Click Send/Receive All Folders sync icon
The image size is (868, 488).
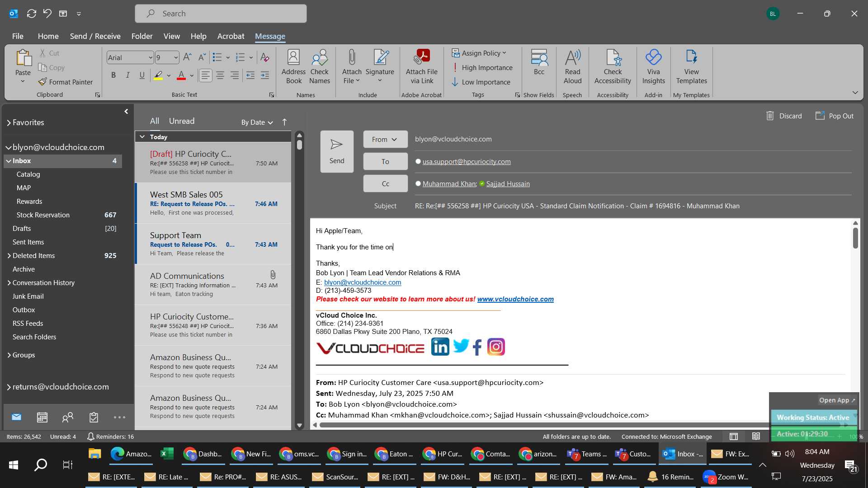[x=31, y=14]
